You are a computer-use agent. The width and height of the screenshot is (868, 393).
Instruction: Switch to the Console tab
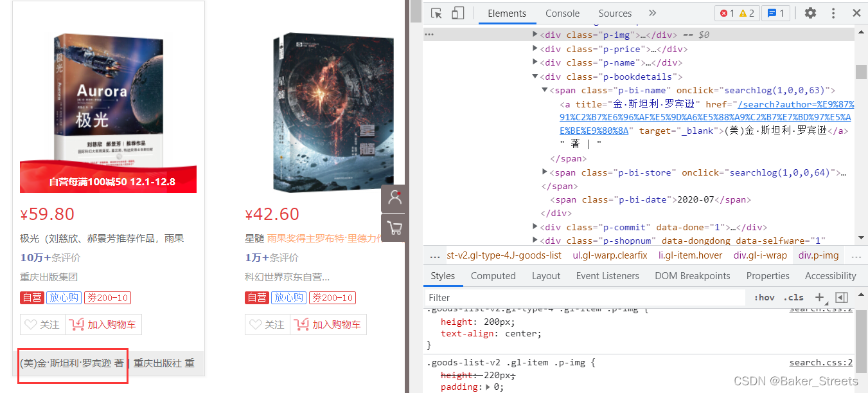click(562, 14)
